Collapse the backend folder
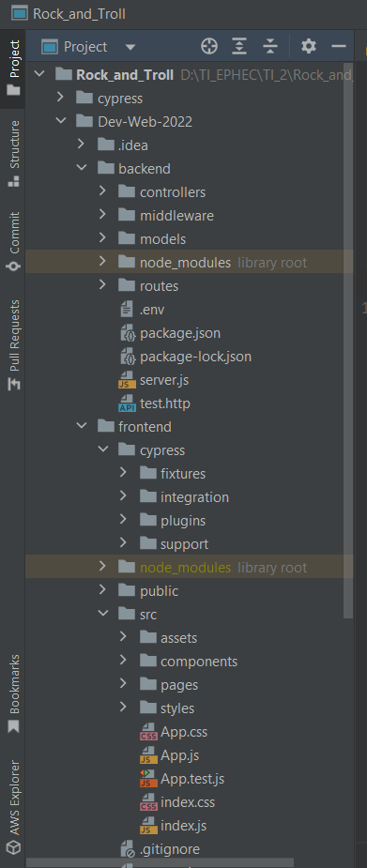Screen dimensions: 367x868 coord(82,168)
